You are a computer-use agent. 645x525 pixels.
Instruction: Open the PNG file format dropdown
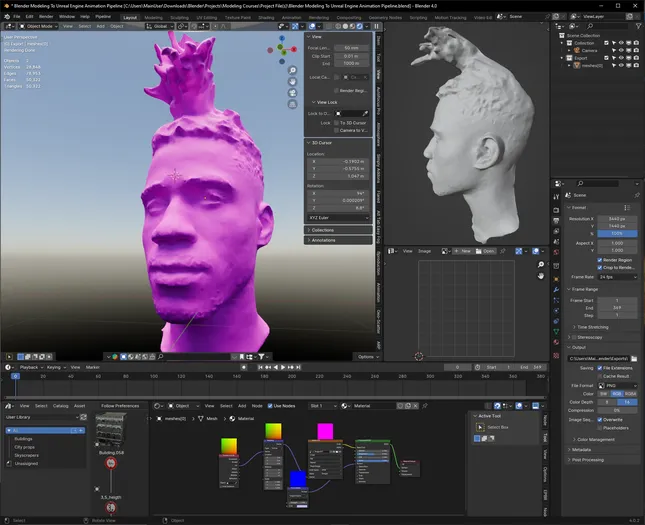[x=617, y=386]
